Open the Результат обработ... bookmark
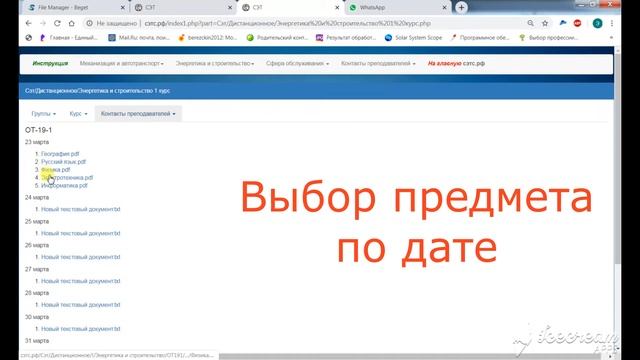The height and width of the screenshot is (360, 640). [346, 38]
